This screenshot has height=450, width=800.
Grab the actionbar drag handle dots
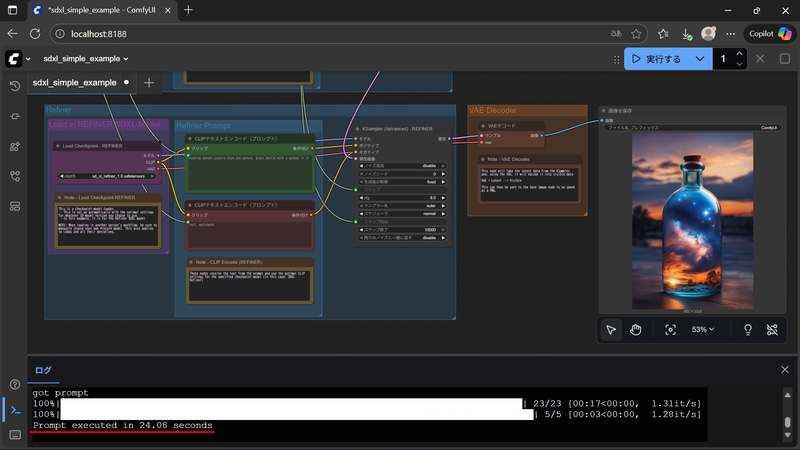[616, 60]
